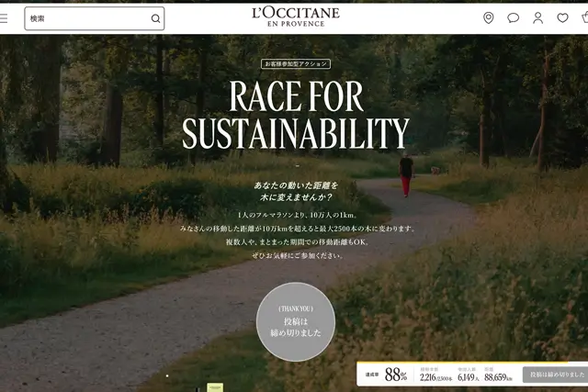Click the 2,216 trees count
Viewport: 588px width, 392px height.
coord(428,377)
